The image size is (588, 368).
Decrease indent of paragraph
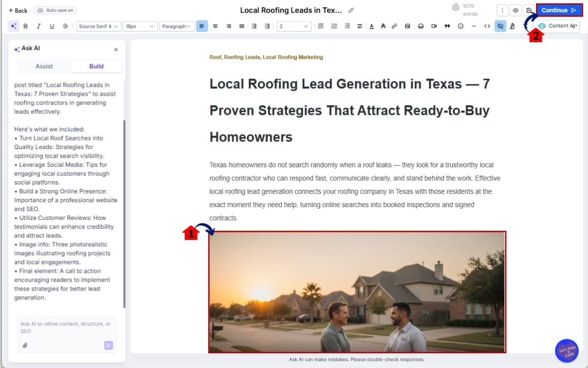[x=254, y=26]
